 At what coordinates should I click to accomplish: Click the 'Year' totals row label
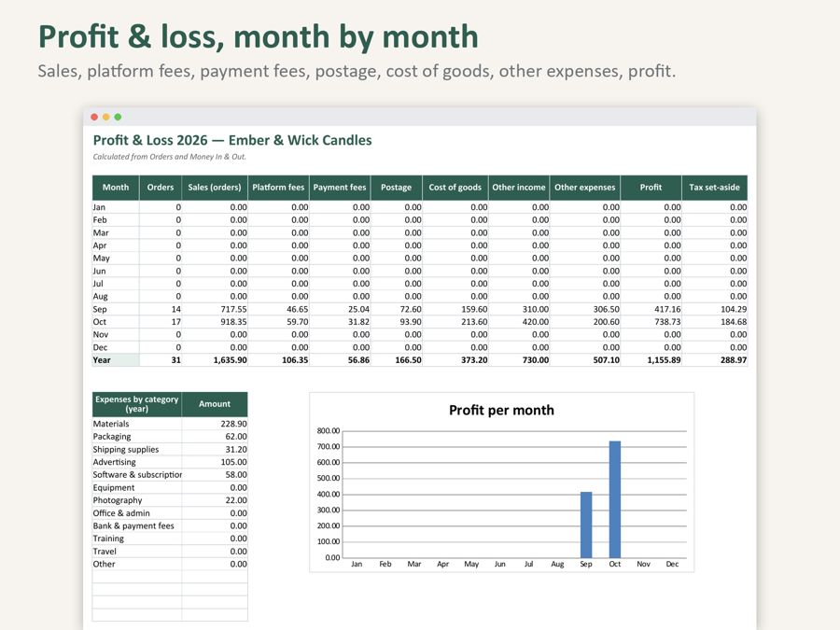point(116,360)
